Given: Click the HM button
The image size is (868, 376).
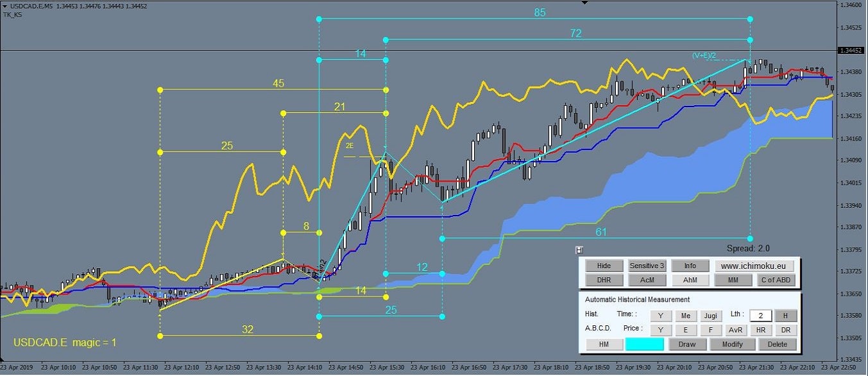Looking at the screenshot, I should click(x=604, y=344).
